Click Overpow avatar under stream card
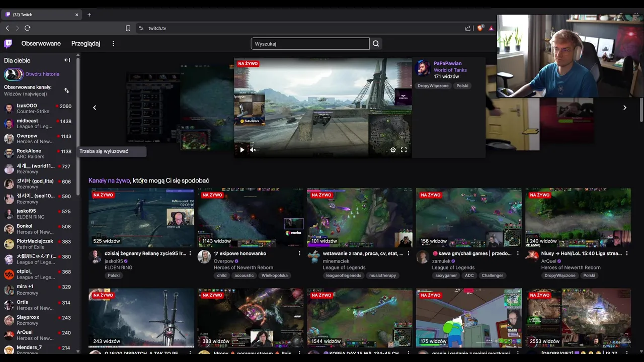The image size is (644, 362). 204,257
